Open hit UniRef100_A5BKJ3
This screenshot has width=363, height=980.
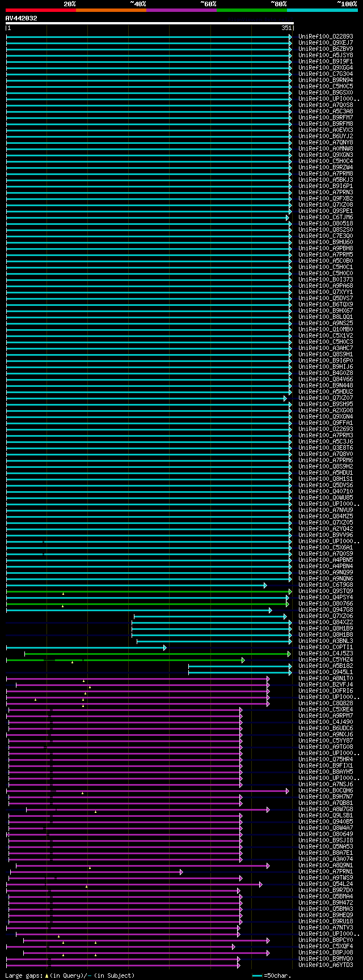pos(326,180)
